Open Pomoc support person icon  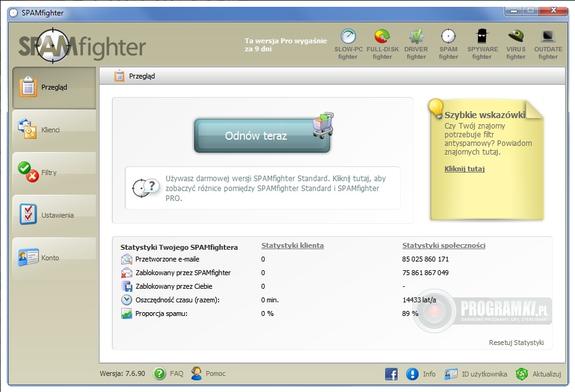pos(197,373)
